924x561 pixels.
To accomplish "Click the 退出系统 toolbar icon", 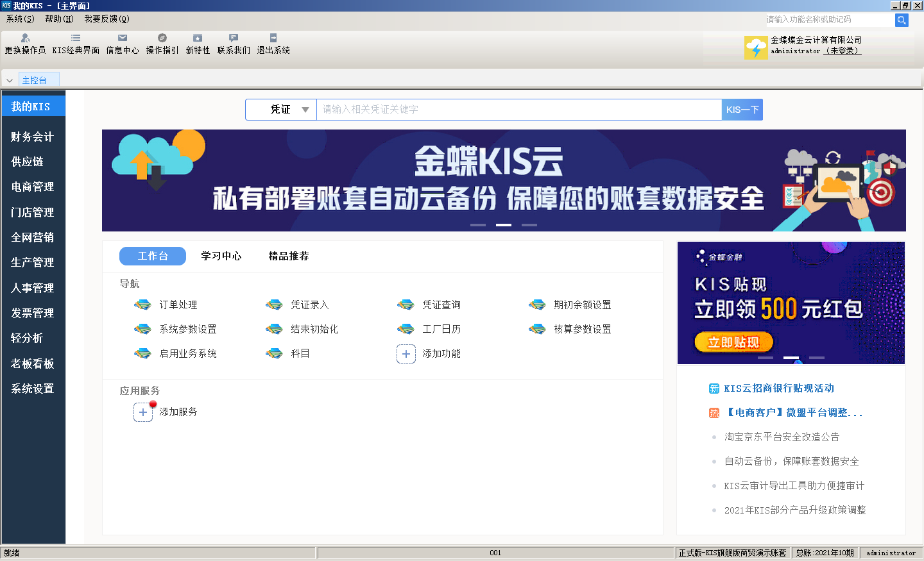I will (273, 38).
